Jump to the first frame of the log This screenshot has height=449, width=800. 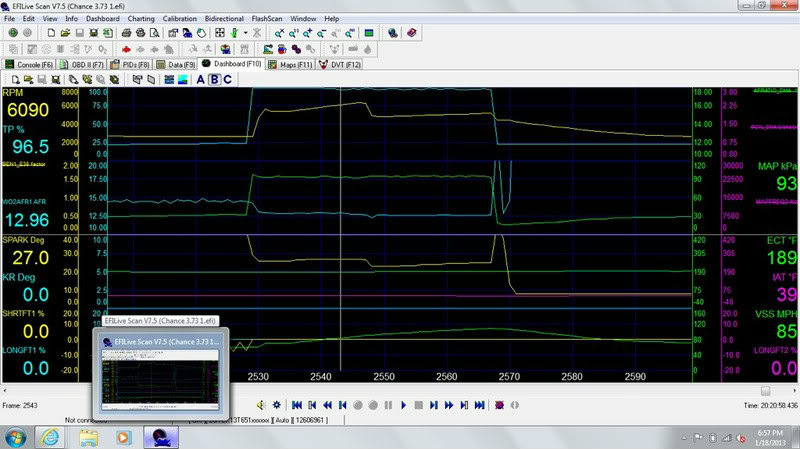click(297, 405)
